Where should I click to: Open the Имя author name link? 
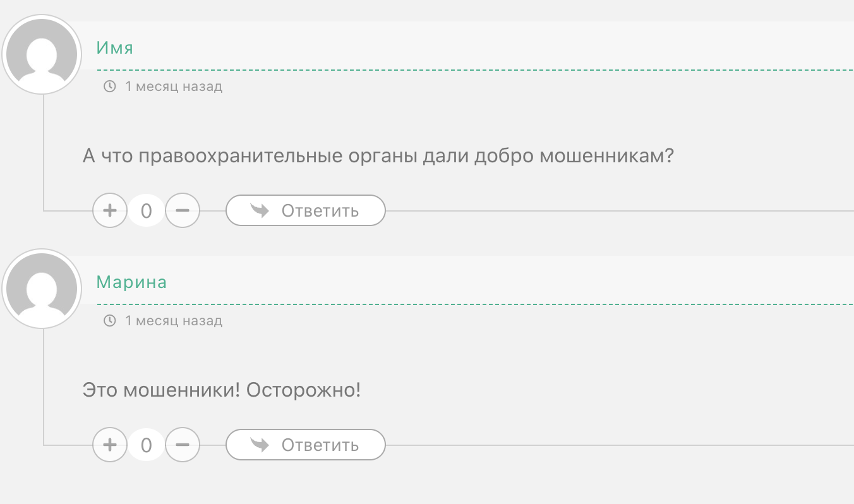pyautogui.click(x=114, y=48)
